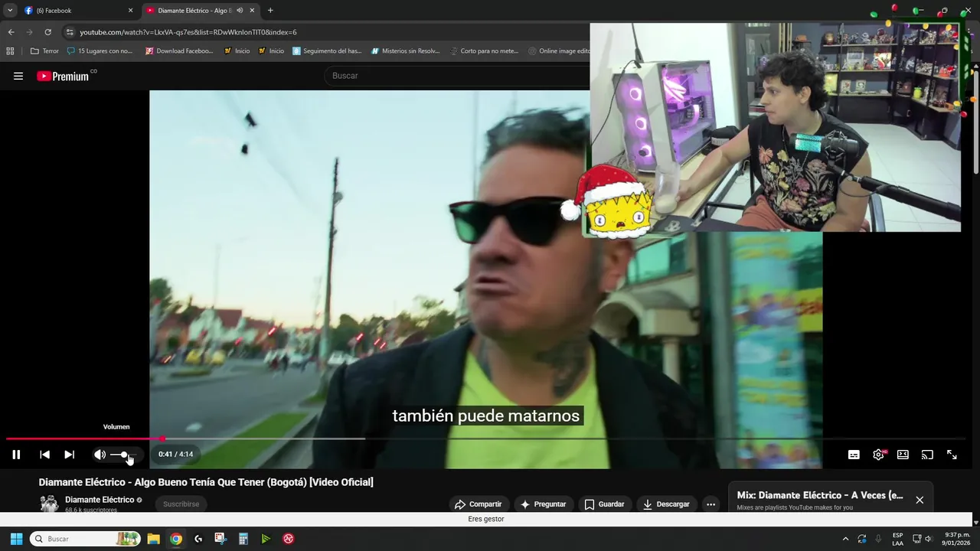The width and height of the screenshot is (980, 551).
Task: Open the green play-arrow taskbar app
Action: pos(266,539)
